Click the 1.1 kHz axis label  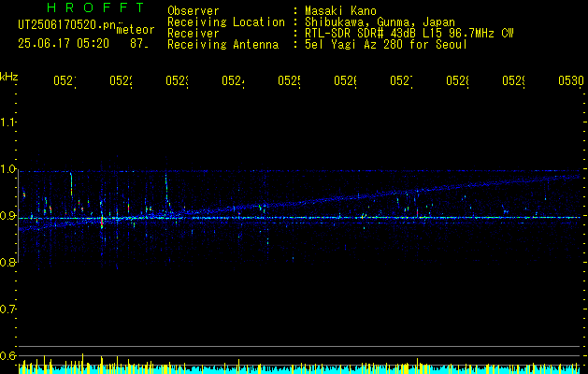pyautogui.click(x=8, y=122)
